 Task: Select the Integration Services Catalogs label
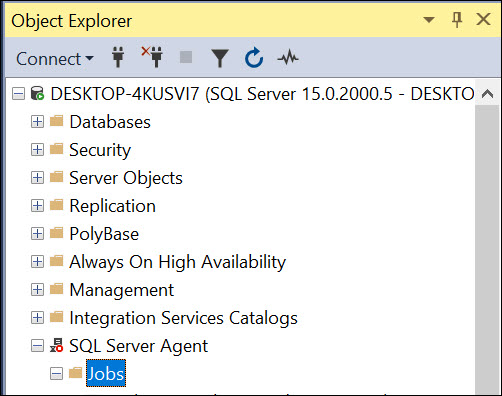click(183, 318)
